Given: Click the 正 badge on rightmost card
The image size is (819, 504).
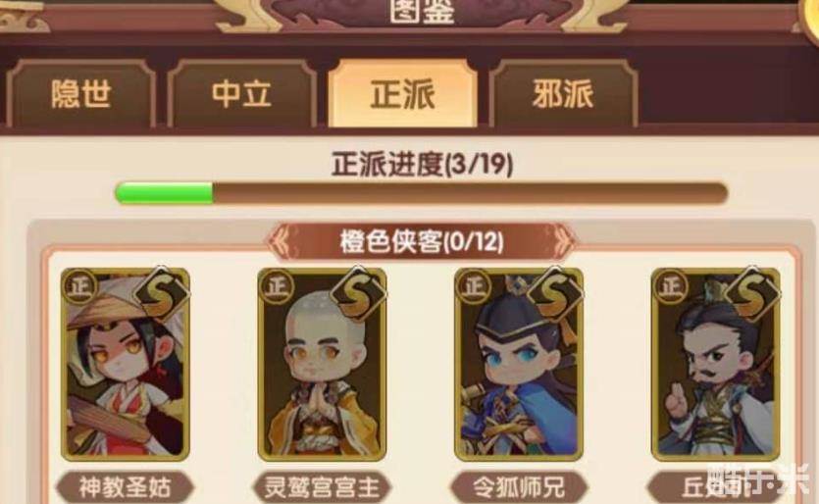Looking at the screenshot, I should coord(671,286).
